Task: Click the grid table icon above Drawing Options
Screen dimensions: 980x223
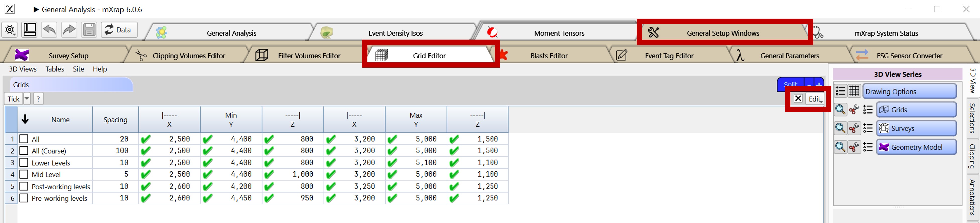Action: point(854,91)
